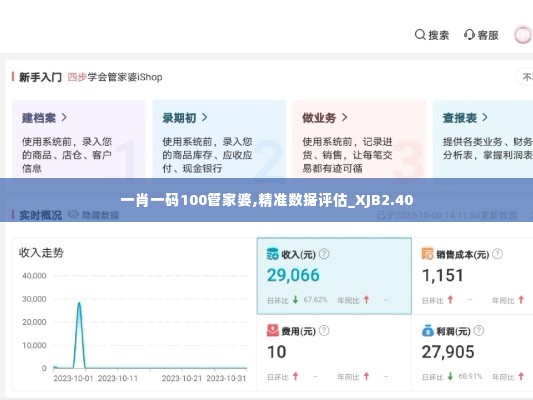Click the 2023-10-11 axis label
The width and height of the screenshot is (533, 400).
tap(118, 378)
